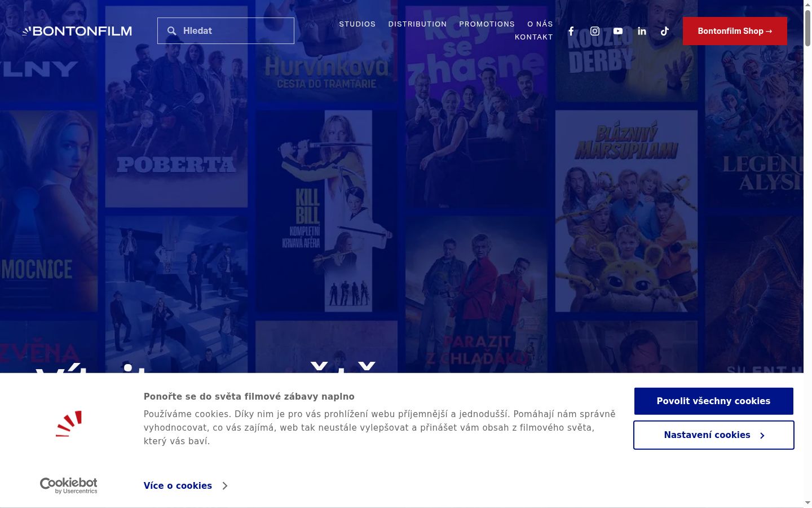Open the Hurvínkova cesta do Tramtárie poster
This screenshot has width=812, height=508.
point(327,51)
